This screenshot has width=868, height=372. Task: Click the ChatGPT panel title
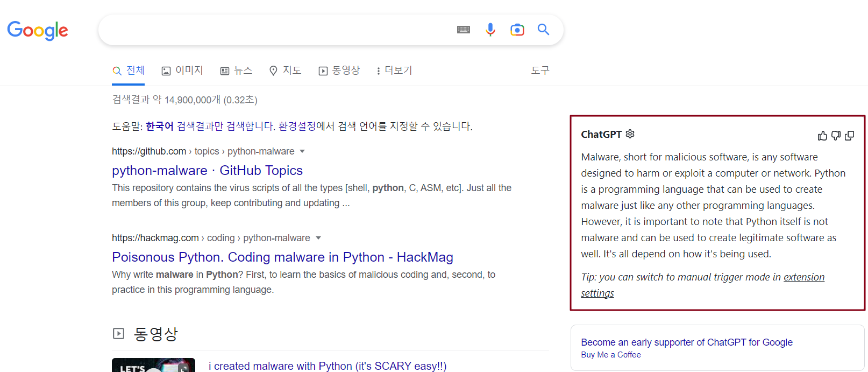(601, 135)
